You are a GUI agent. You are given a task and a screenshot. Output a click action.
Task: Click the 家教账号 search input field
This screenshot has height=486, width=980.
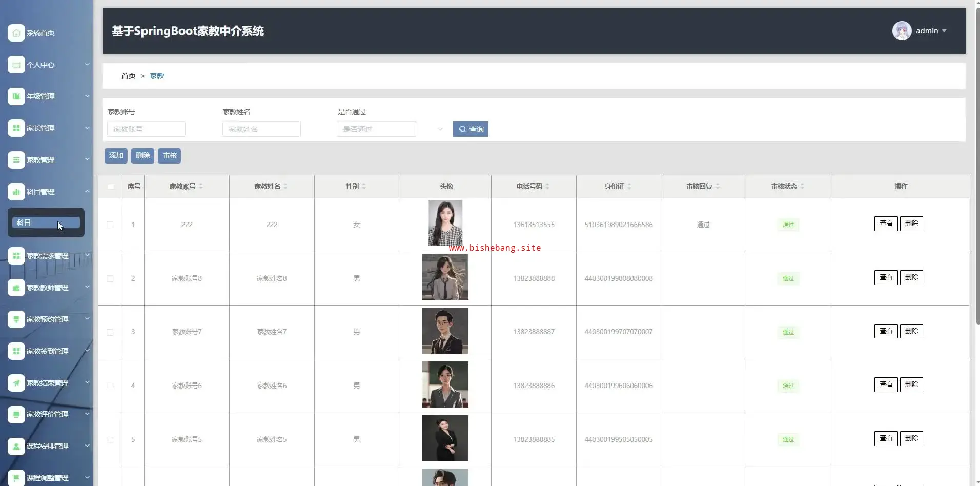(x=146, y=129)
